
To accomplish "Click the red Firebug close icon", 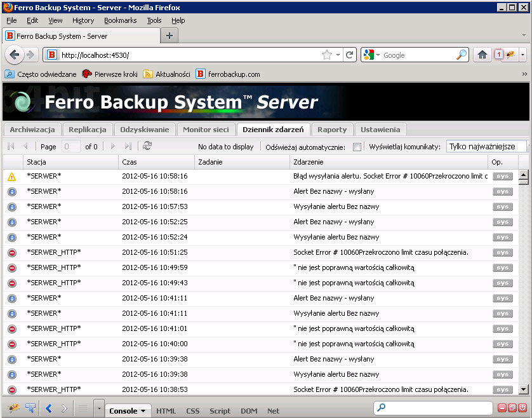I will tap(522, 408).
